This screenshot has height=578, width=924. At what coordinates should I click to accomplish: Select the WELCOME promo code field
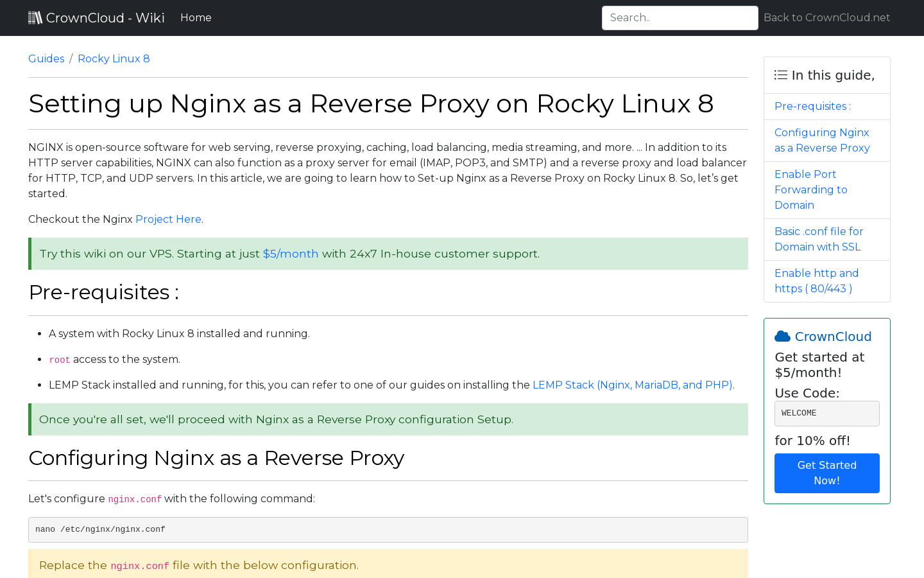[826, 413]
